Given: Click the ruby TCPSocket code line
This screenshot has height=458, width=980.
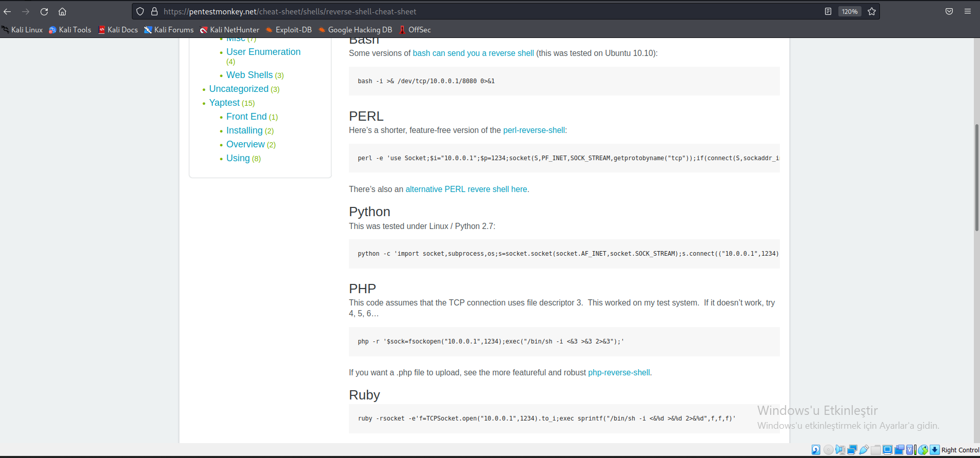Looking at the screenshot, I should 546,418.
